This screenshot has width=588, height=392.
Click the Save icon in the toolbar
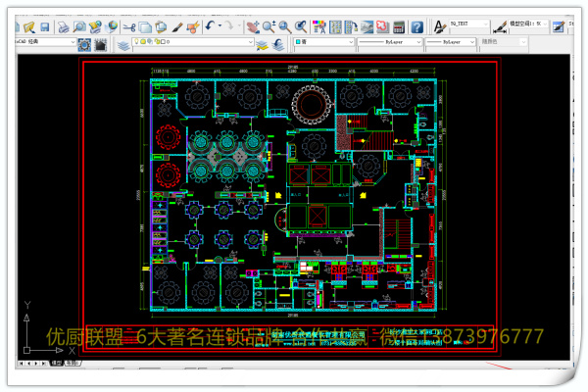[45, 26]
